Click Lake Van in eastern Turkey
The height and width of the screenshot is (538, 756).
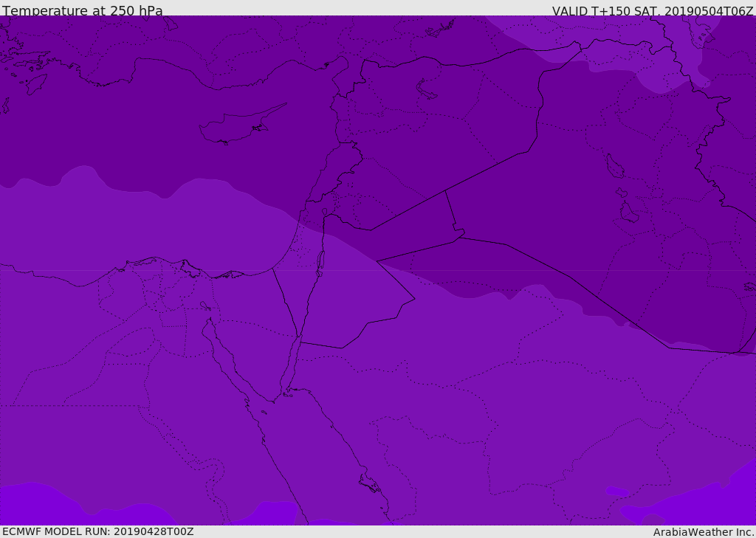click(427, 89)
